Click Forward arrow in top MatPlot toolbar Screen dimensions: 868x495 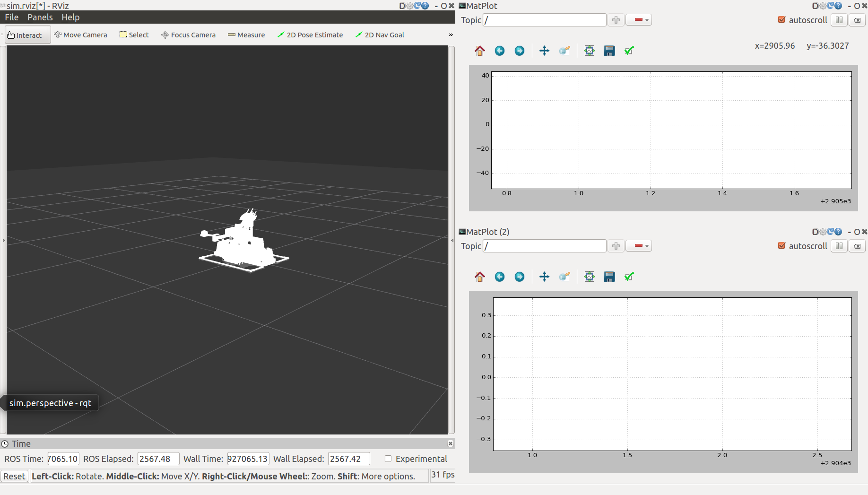click(x=520, y=51)
